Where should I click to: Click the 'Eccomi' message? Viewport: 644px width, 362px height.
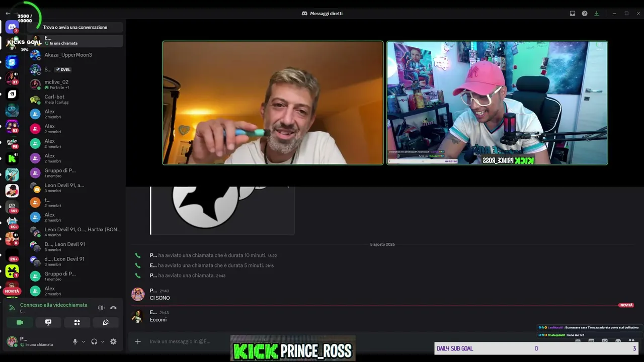click(x=158, y=320)
